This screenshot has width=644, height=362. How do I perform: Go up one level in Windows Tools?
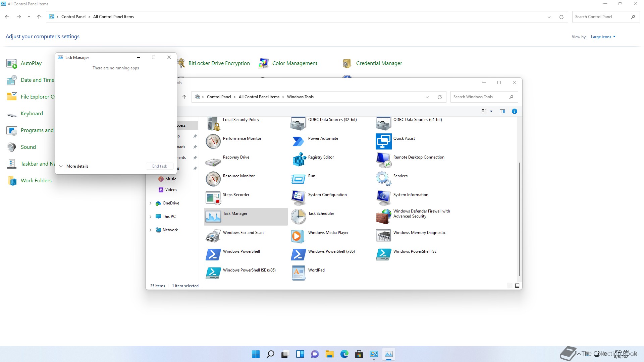184,97
